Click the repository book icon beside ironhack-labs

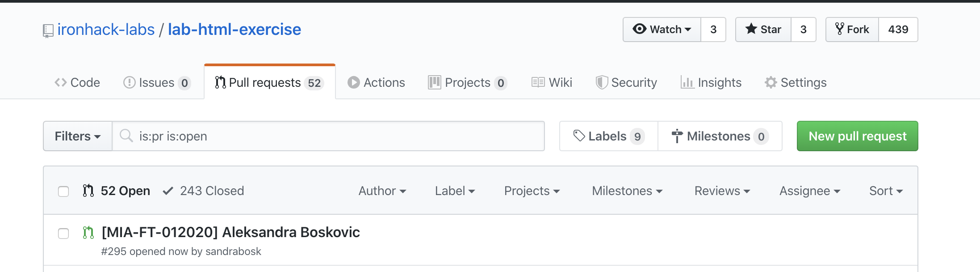coord(48,31)
